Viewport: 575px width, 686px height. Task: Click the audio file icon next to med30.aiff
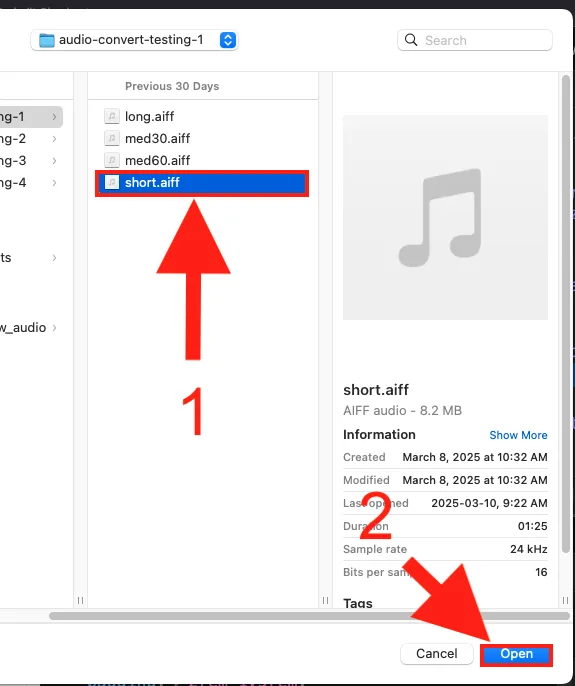click(x=112, y=138)
